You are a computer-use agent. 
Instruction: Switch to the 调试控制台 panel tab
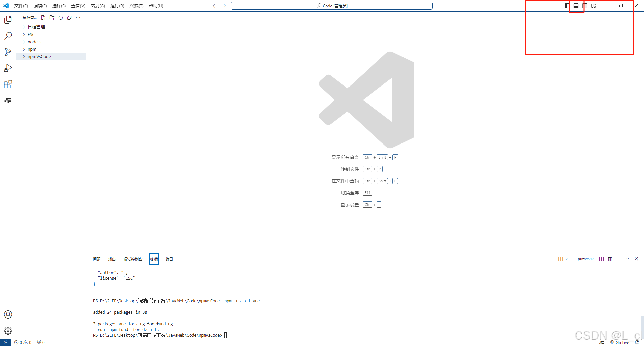coord(133,259)
